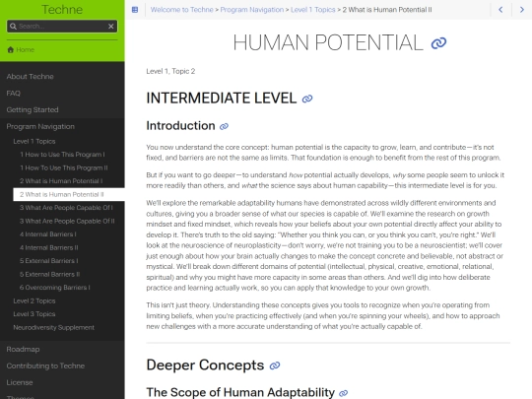Copy anchor link beside Scope of Human Adaptability
Screen dimensions: 532x399
tap(344, 393)
